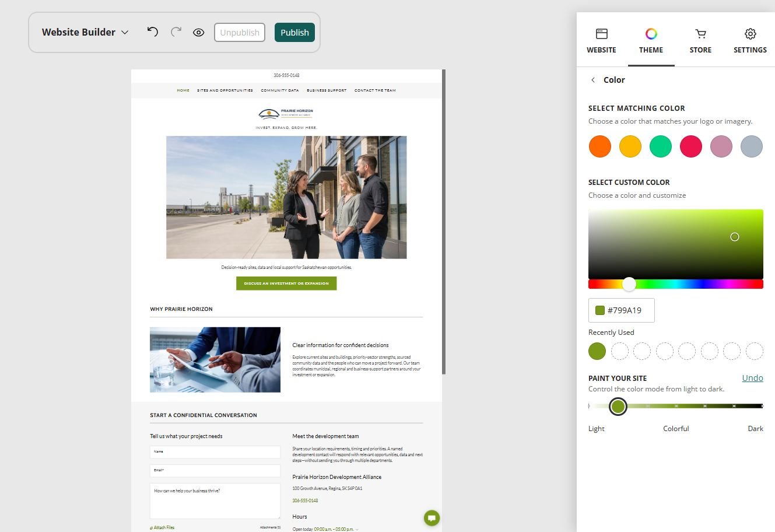
Task: Click the Paint Your Site slider handle
Action: tap(618, 406)
